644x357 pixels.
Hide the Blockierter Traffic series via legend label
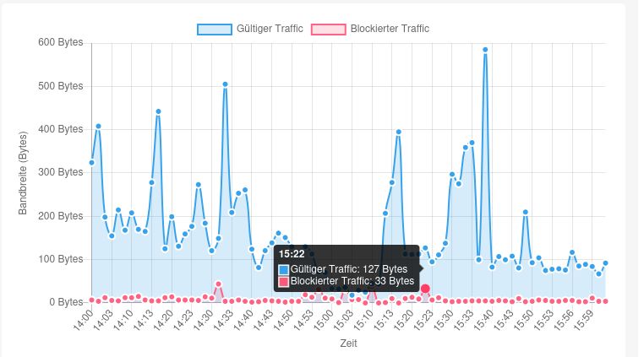click(x=390, y=29)
